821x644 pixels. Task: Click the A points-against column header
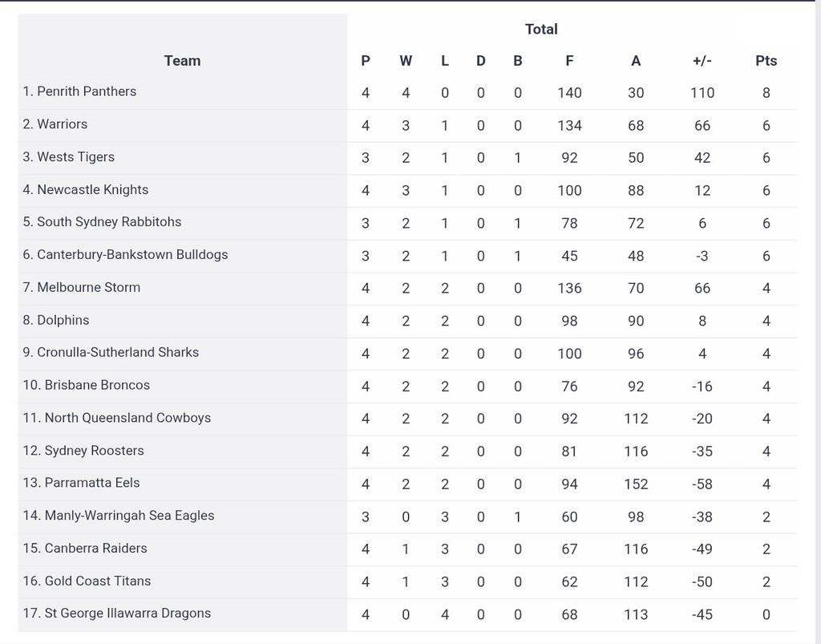pyautogui.click(x=636, y=61)
